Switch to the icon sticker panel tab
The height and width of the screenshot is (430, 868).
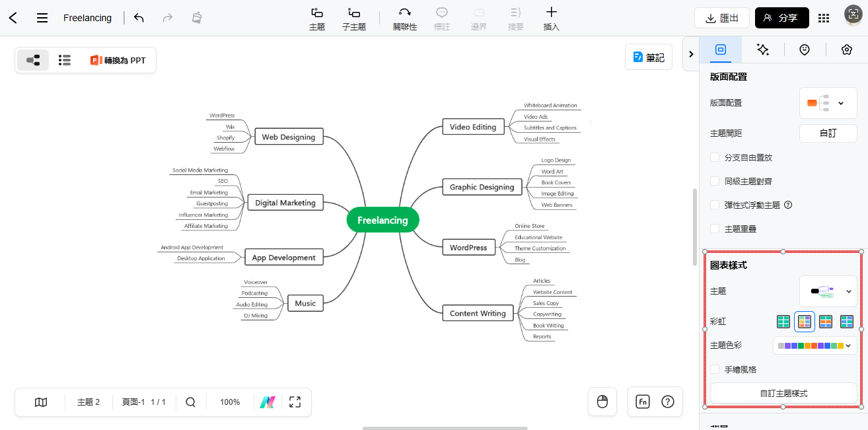click(x=804, y=50)
